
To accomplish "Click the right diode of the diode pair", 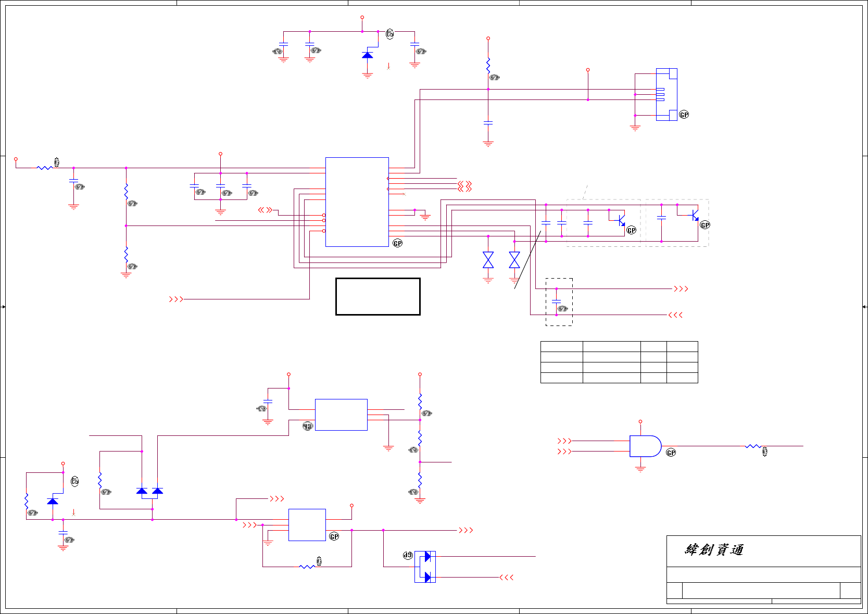I will click(157, 491).
